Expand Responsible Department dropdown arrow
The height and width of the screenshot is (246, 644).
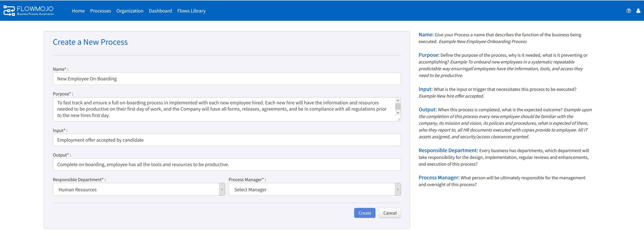click(x=222, y=189)
